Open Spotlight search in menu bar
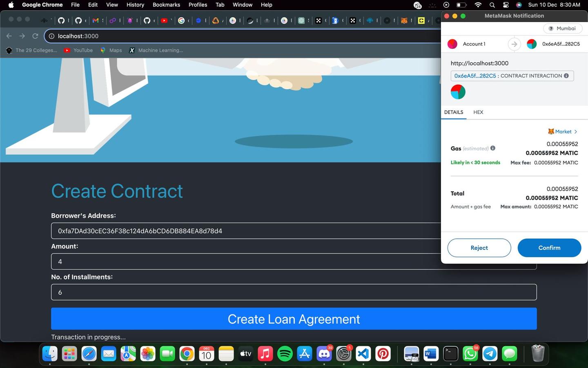 [x=492, y=5]
